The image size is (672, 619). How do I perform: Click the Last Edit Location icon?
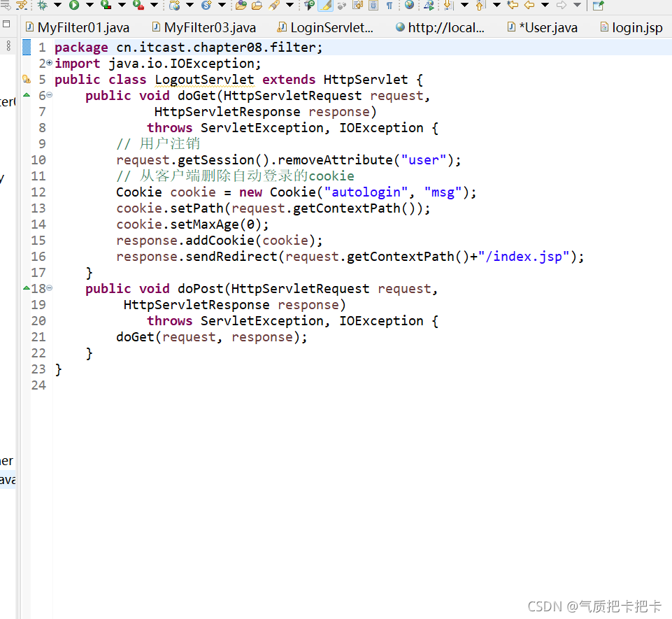[513, 5]
